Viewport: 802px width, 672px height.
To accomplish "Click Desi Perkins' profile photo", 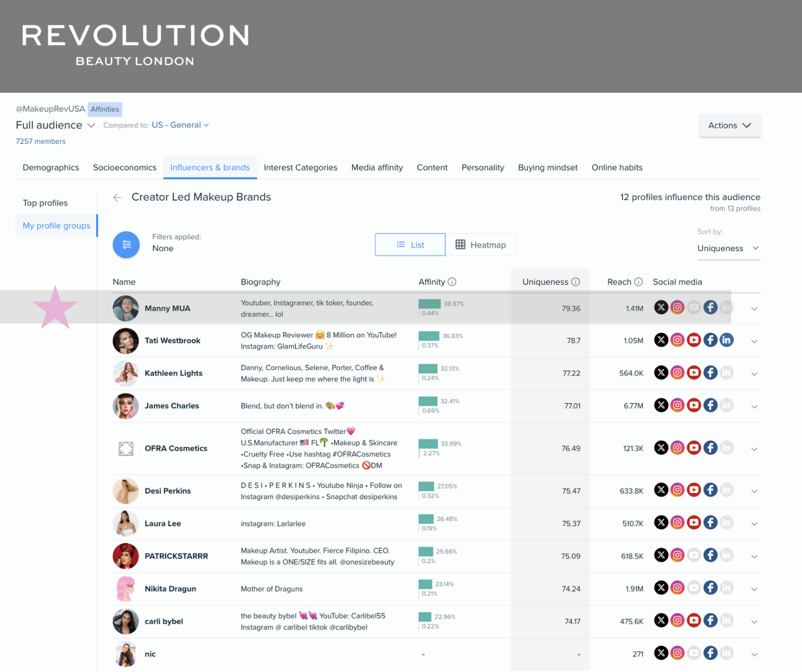I will pos(126,491).
